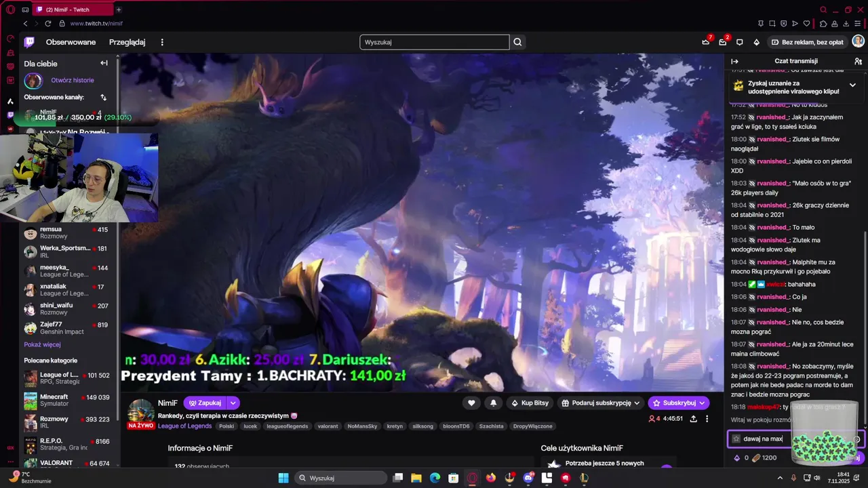Show hidden system tray icons chevron
868x488 pixels.
780,478
